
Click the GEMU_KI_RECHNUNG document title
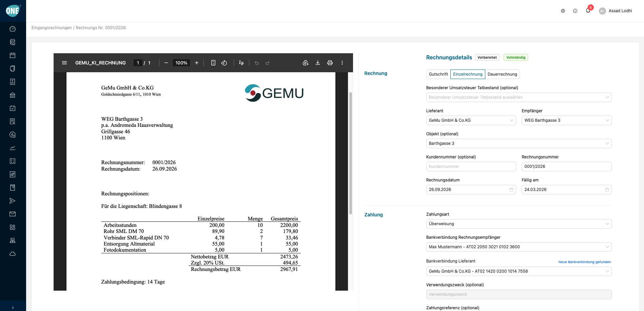100,63
